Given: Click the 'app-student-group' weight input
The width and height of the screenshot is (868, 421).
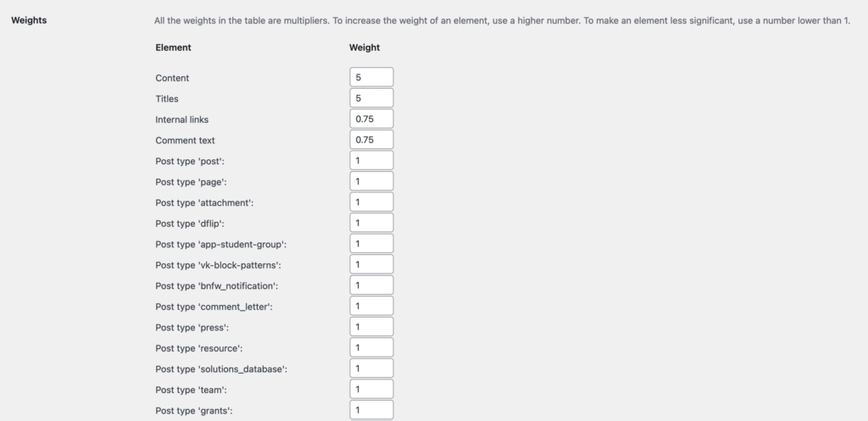Looking at the screenshot, I should pos(371,244).
